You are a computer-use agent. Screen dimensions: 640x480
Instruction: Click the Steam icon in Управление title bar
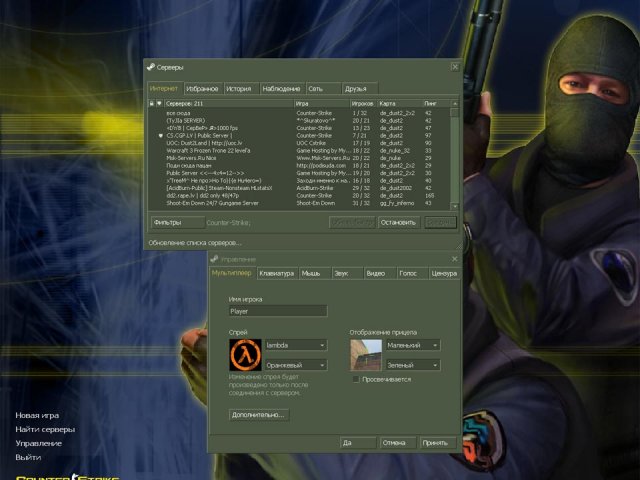[x=214, y=259]
